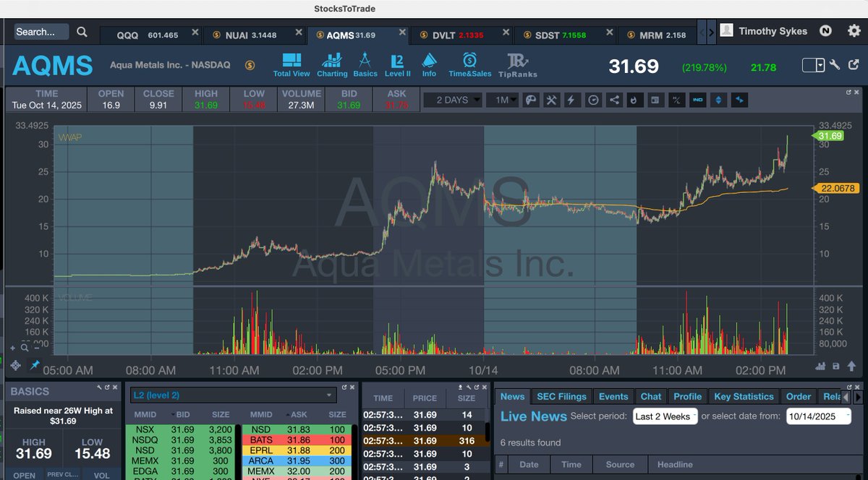Screen dimensions: 868x480
Task: Toggle the flame hot indicator button
Action: point(634,100)
